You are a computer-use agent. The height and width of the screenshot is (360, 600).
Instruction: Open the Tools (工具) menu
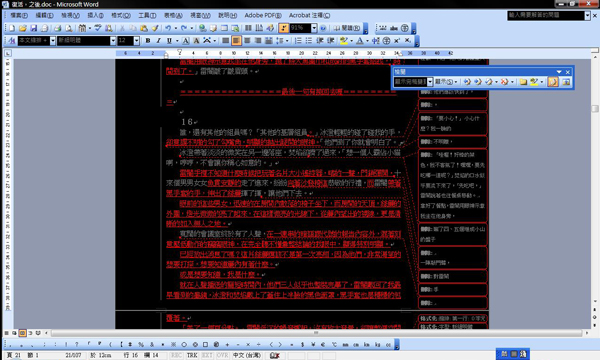(x=147, y=16)
